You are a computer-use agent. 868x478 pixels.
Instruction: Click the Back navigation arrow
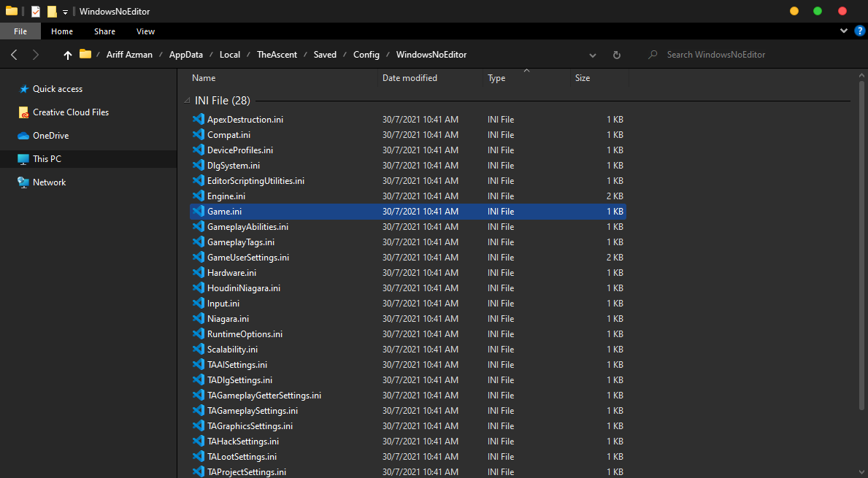14,55
